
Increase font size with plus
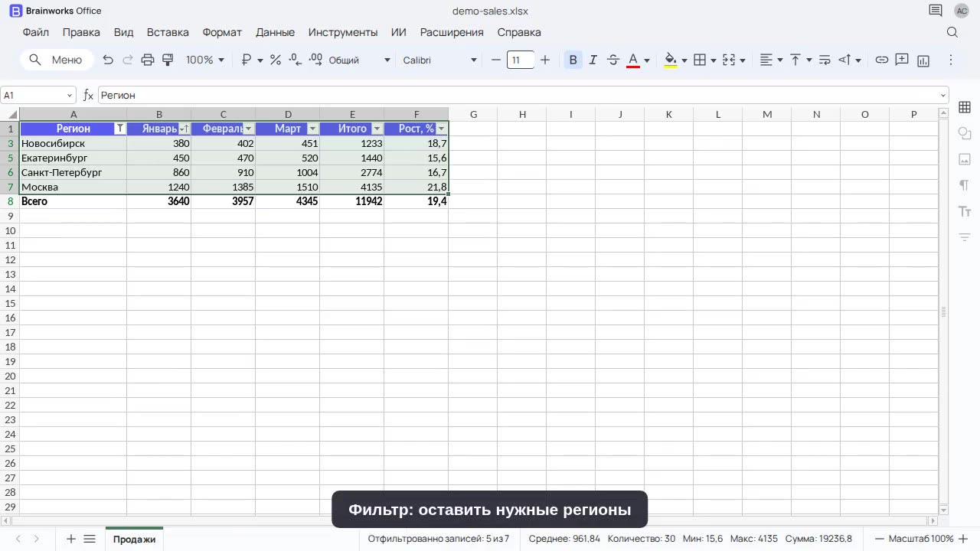545,60
